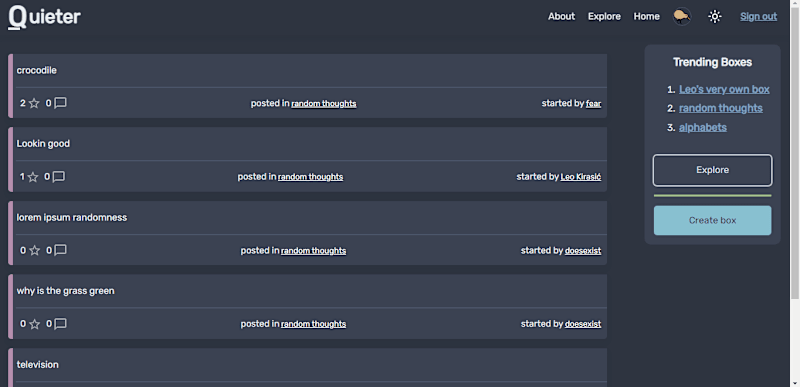Visit author fear's profile
The height and width of the screenshot is (387, 800).
pyautogui.click(x=593, y=104)
